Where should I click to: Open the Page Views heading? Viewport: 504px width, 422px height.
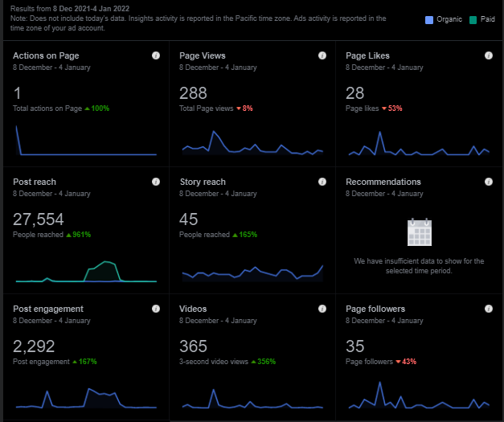tap(203, 55)
